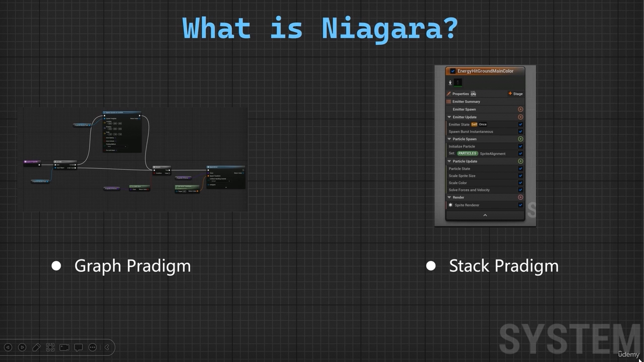Collapse the Particle Update section

pos(449,161)
